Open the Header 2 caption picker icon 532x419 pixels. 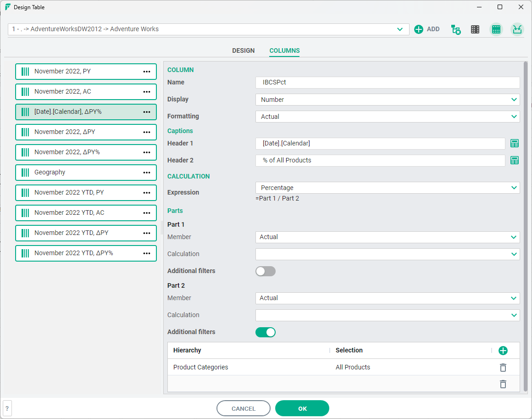(x=515, y=160)
